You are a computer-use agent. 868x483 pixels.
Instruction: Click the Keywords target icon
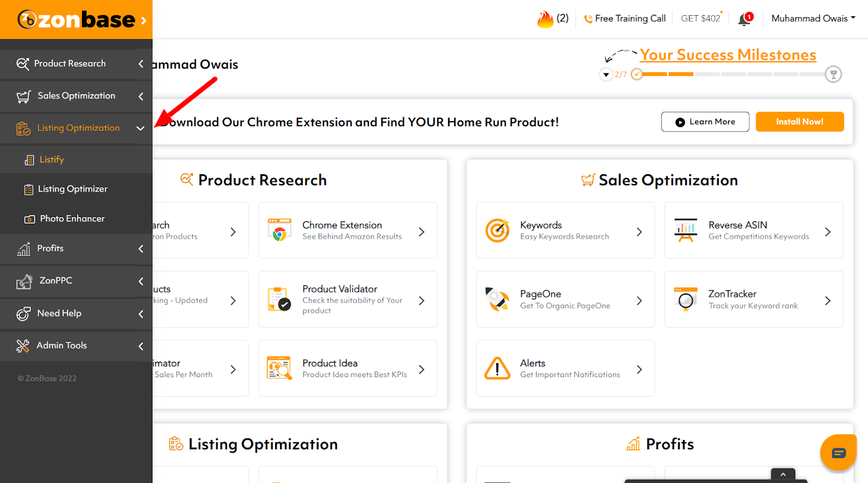click(x=497, y=230)
